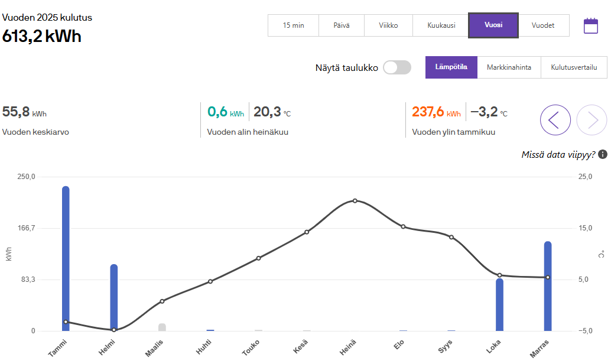
Task: Toggle the Näytä taulukko switch
Action: (x=396, y=67)
